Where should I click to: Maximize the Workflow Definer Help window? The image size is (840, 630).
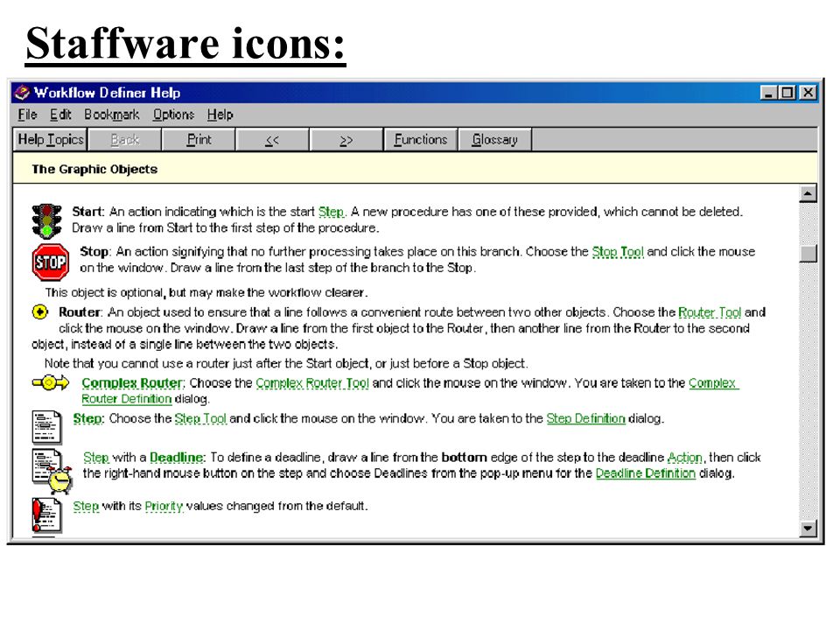787,93
